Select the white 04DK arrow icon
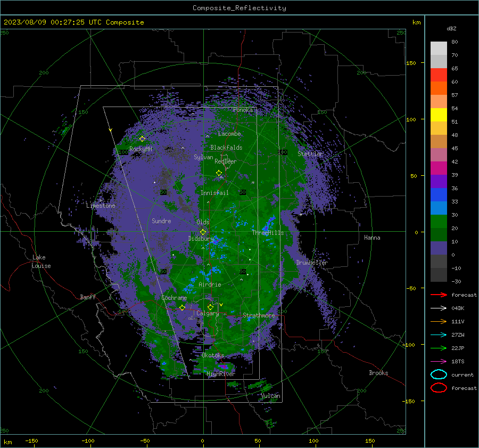The image size is (479, 448). tap(439, 308)
